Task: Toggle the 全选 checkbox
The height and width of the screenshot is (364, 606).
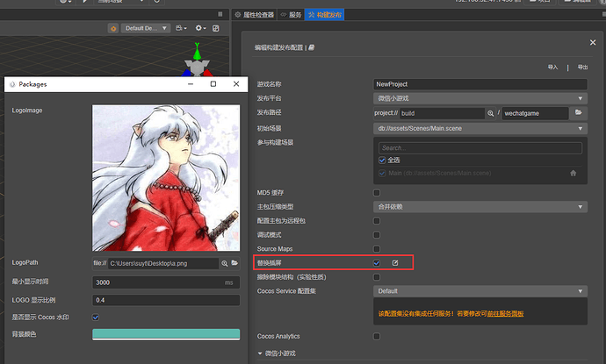Action: tap(382, 161)
